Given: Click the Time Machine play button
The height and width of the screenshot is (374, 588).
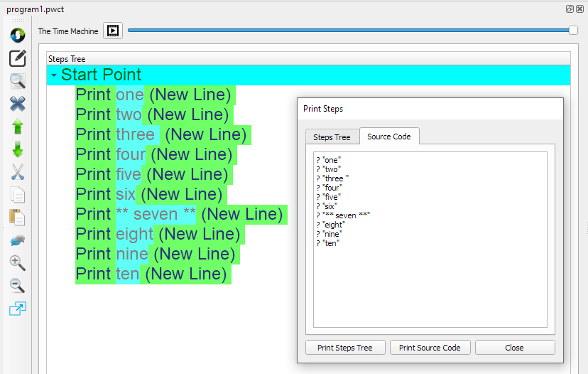Looking at the screenshot, I should click(113, 31).
